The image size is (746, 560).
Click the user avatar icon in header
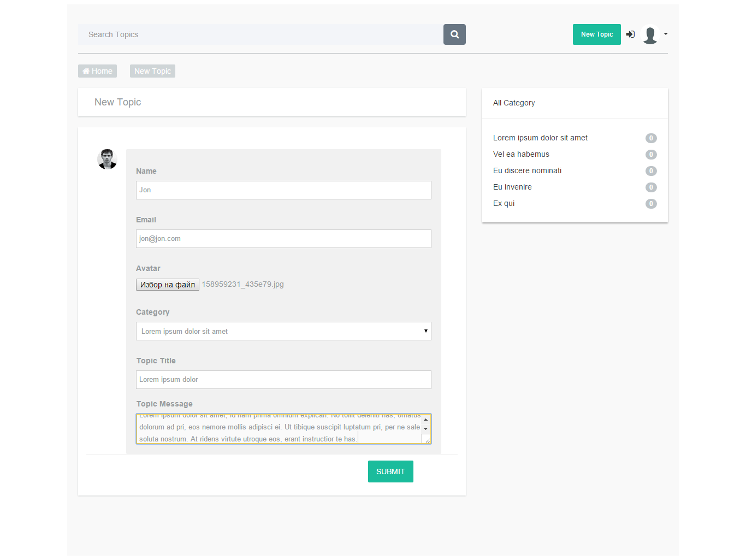[x=650, y=35]
